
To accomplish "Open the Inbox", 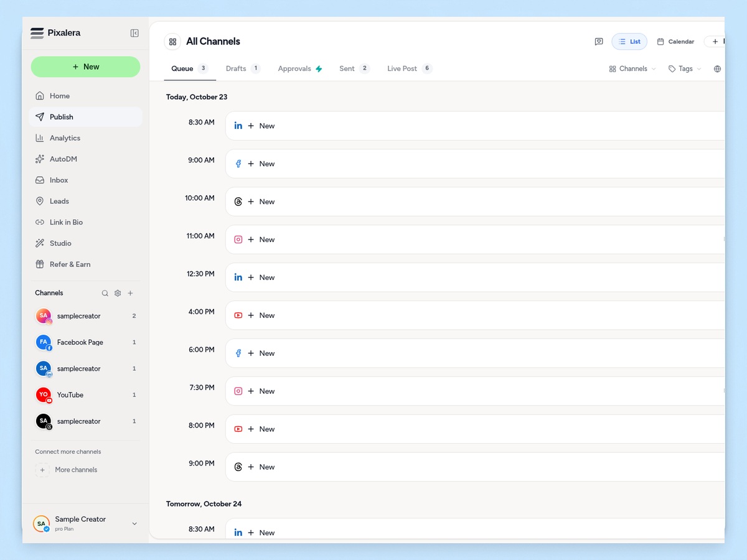I will pos(85,180).
